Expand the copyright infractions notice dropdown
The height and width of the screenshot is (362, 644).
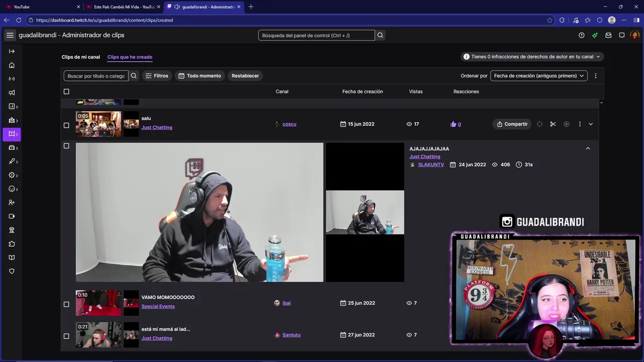pyautogui.click(x=532, y=57)
